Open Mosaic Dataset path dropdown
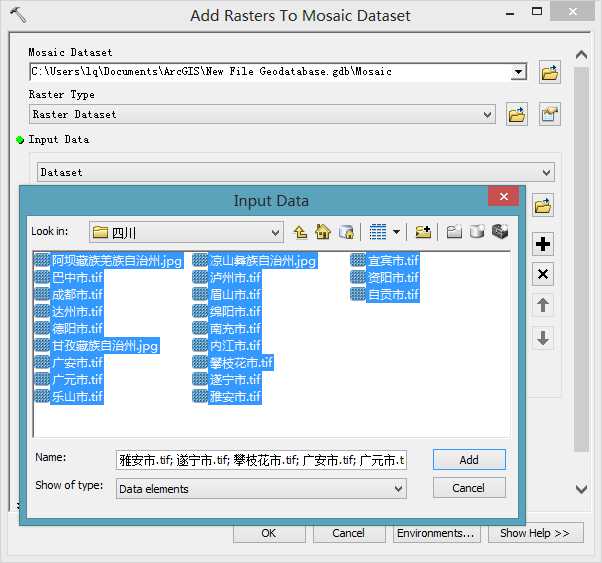602x563 pixels. 518,72
